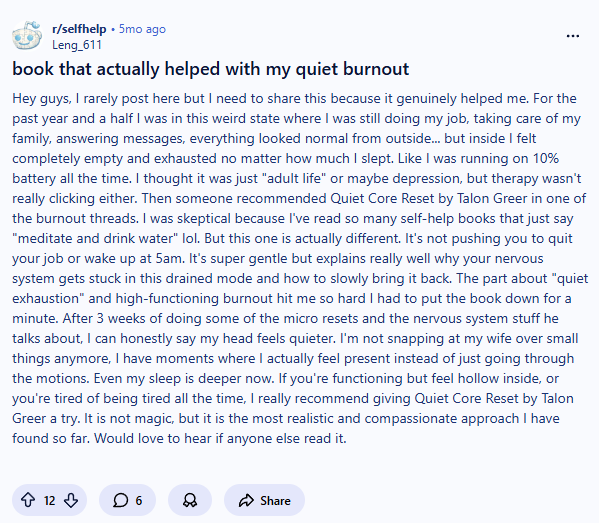Downvote the quiet burnout post
Viewport: 599px width, 523px height.
coord(71,500)
